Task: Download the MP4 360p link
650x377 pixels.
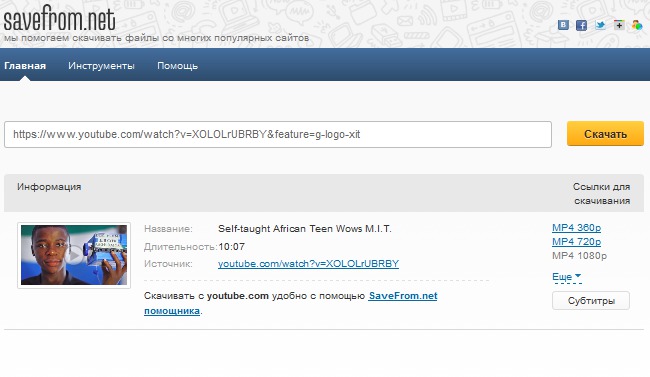Action: (x=576, y=228)
